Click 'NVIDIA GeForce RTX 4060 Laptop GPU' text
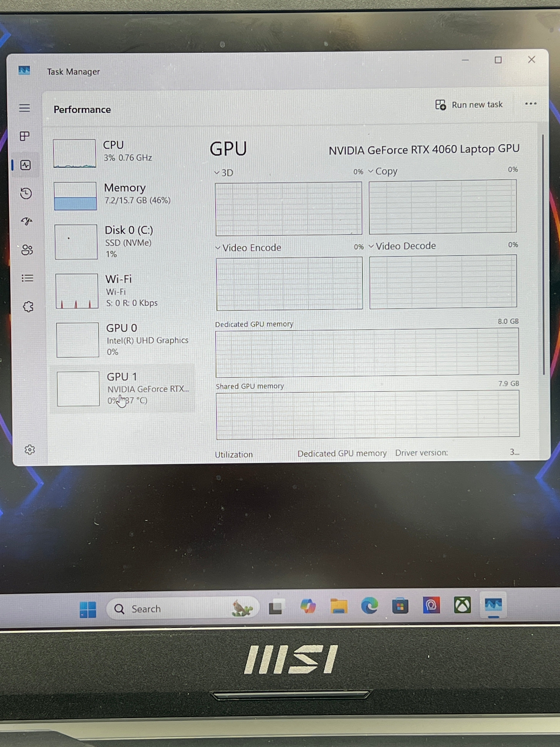 coord(424,150)
